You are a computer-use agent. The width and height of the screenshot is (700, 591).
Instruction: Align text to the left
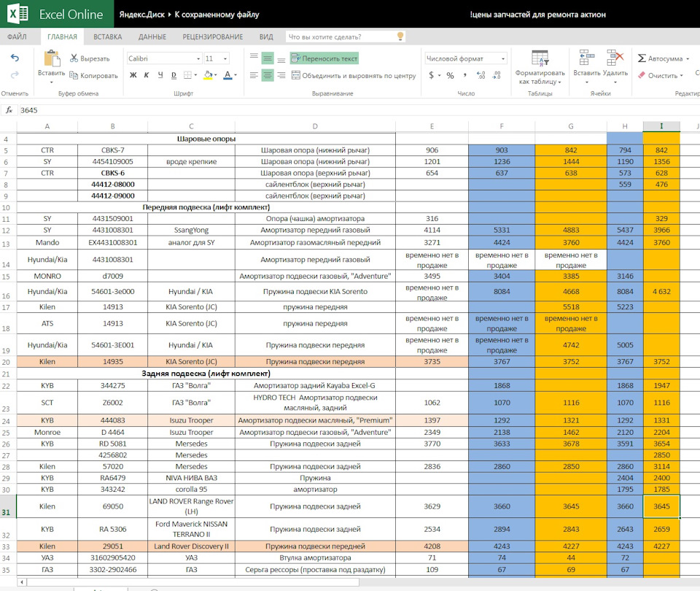tap(254, 75)
